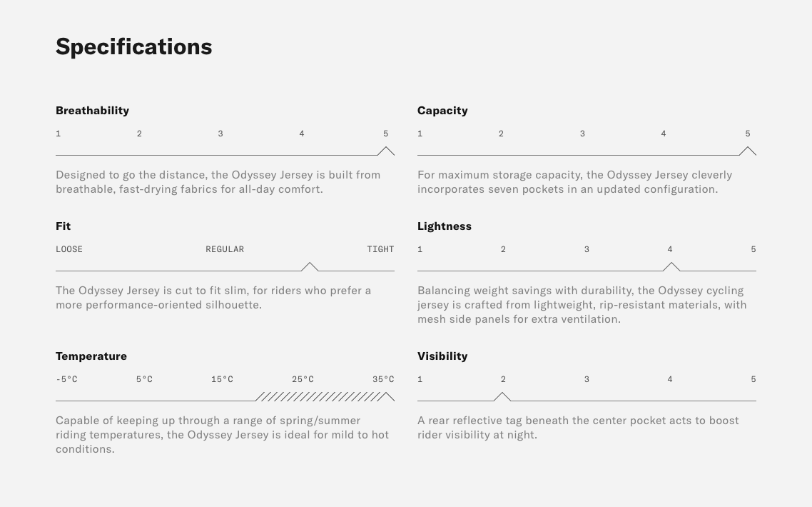Click number 5 on the Visibility scale

point(753,379)
